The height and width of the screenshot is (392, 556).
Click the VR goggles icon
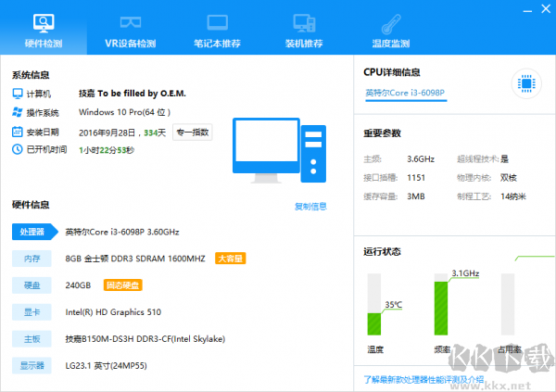coord(131,22)
